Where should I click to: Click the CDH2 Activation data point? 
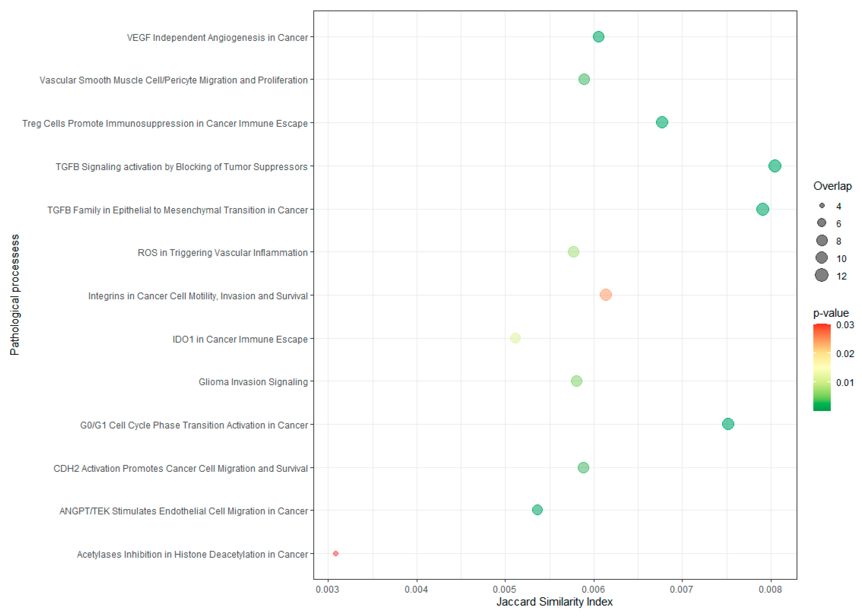pyautogui.click(x=583, y=467)
